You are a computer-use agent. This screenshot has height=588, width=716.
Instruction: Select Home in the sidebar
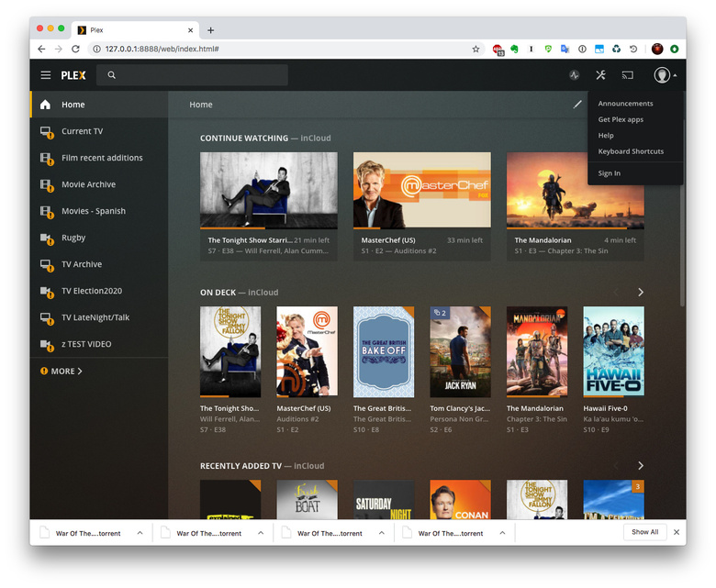[99, 105]
